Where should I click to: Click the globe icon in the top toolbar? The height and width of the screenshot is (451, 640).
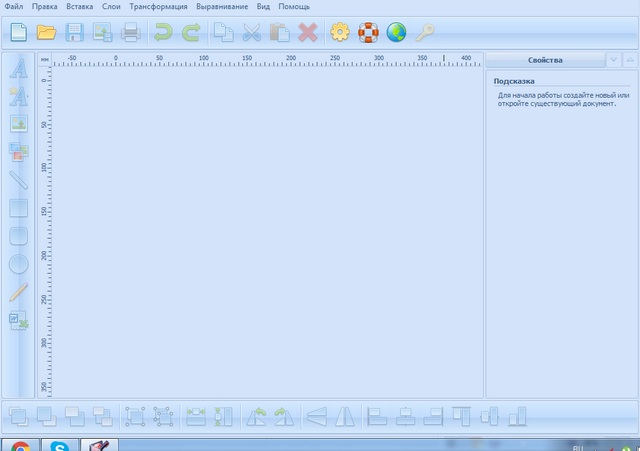point(396,33)
